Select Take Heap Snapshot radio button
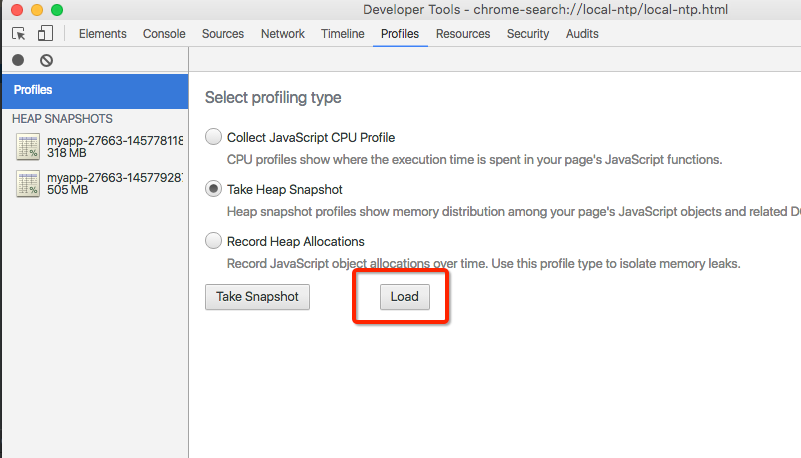The height and width of the screenshot is (458, 801). pyautogui.click(x=213, y=189)
